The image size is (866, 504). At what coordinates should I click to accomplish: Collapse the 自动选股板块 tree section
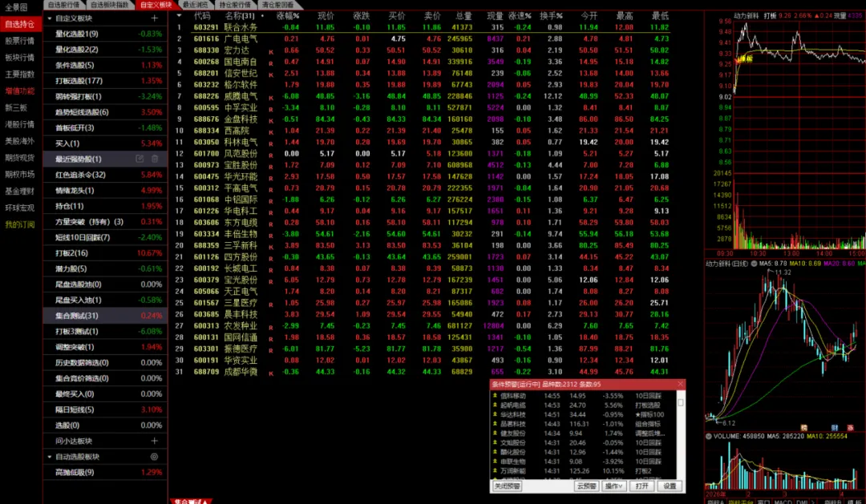[x=50, y=457]
